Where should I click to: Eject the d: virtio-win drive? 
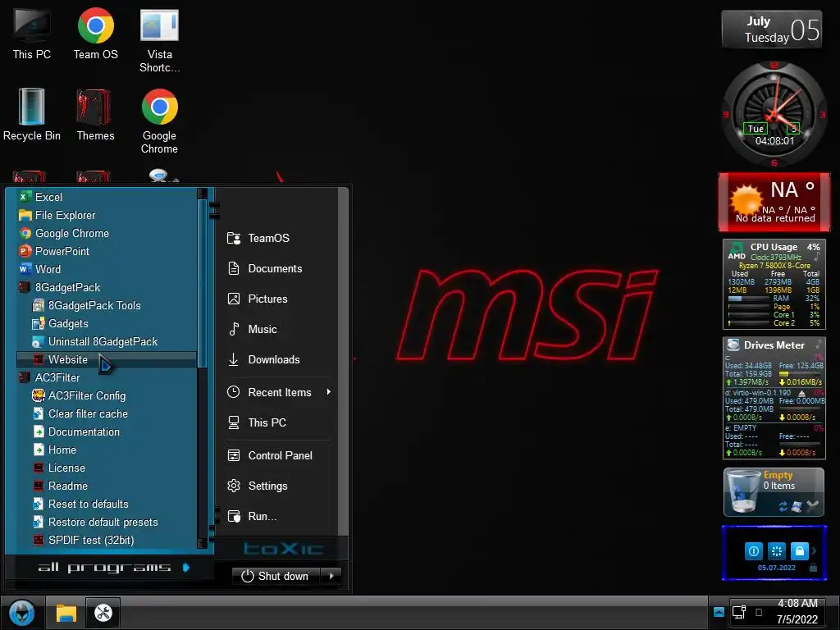[802, 393]
